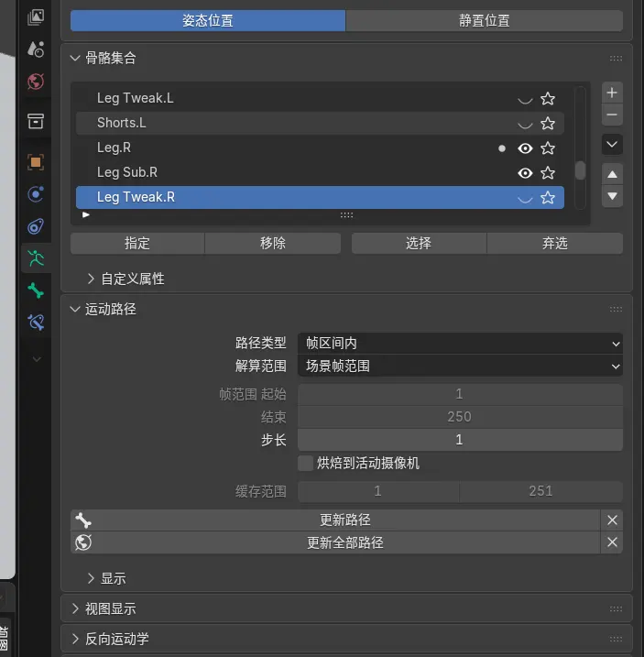Add a new bone collection
The height and width of the screenshot is (657, 644).
612,93
